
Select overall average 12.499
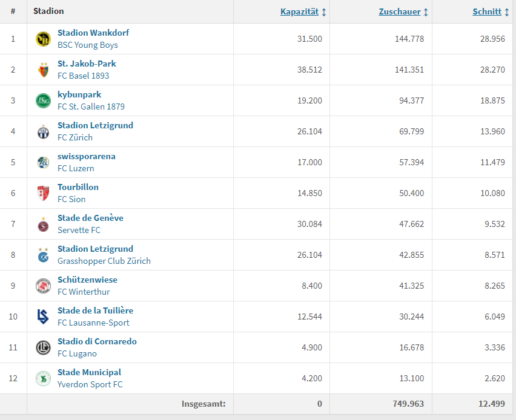[492, 404]
